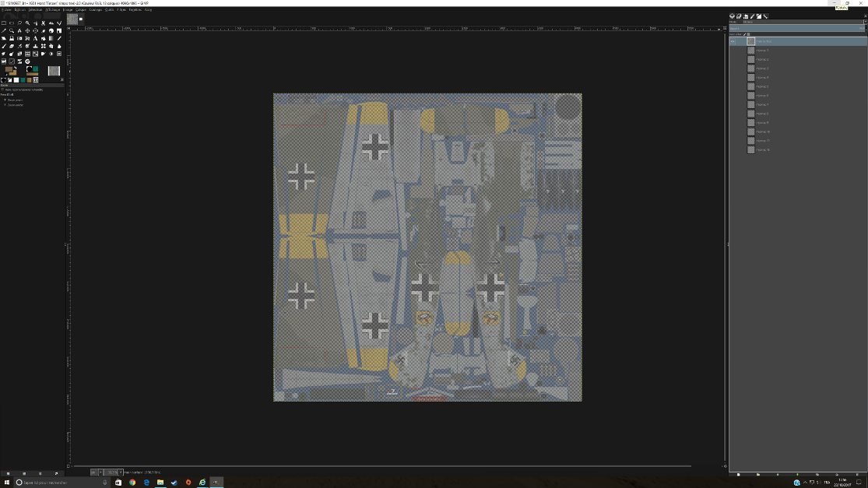Image resolution: width=868 pixels, height=488 pixels.
Task: Select the Move tool
Action: (x=27, y=31)
